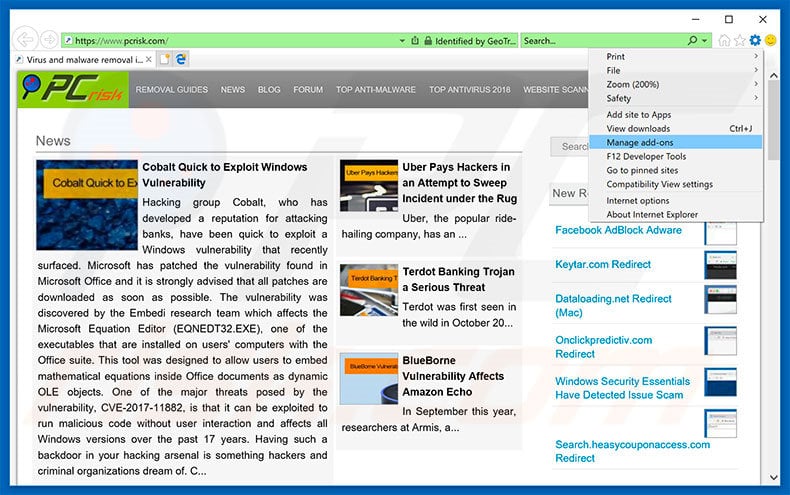Select Internet options
The image size is (790, 495).
[x=676, y=200]
